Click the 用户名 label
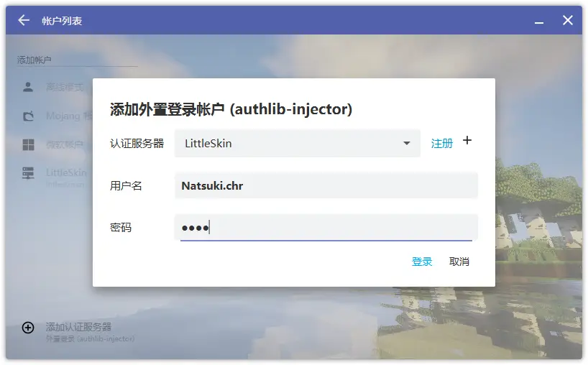Image resolution: width=588 pixels, height=365 pixels. click(126, 185)
